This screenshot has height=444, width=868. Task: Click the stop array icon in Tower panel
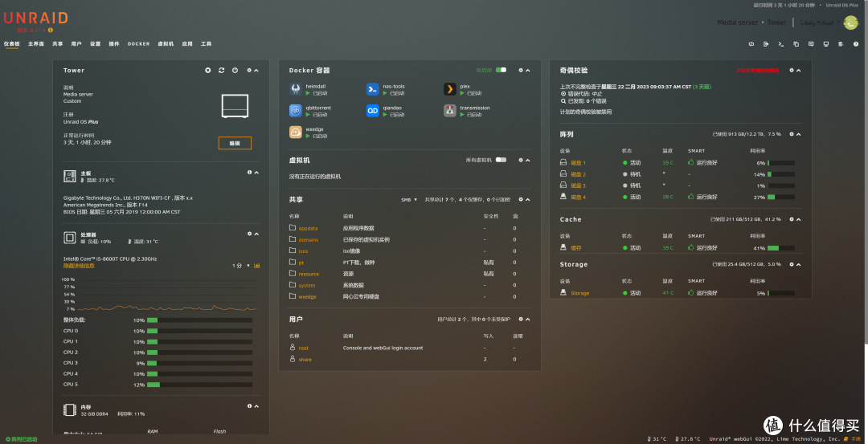click(208, 70)
